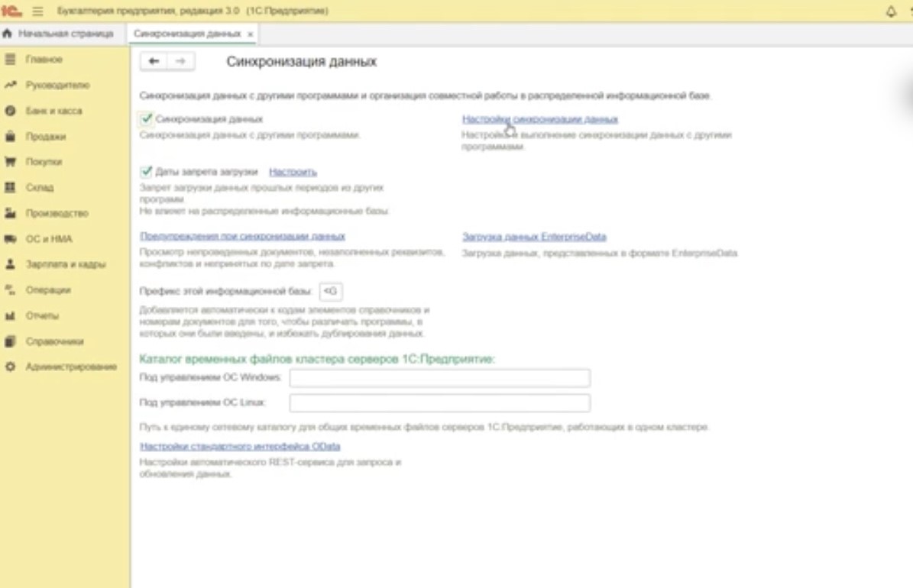Click the Windows temp files catalog field

pos(439,378)
